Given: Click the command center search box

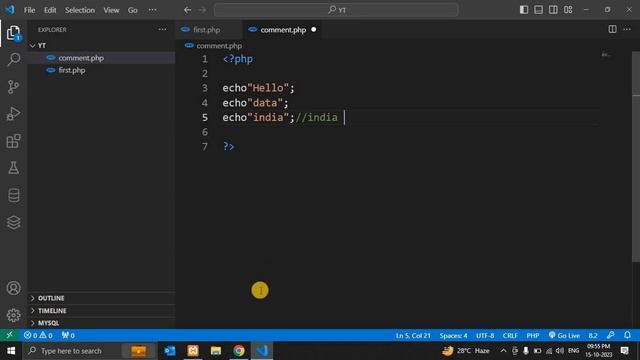Looking at the screenshot, I should (336, 10).
